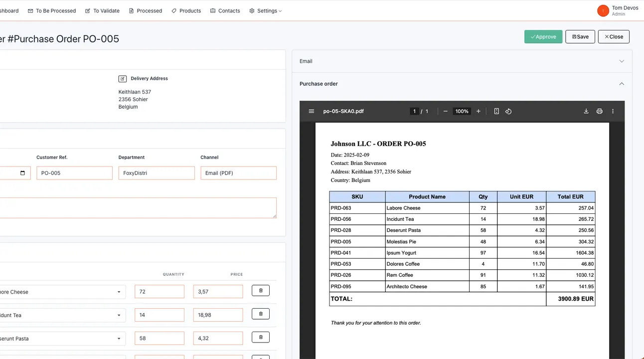Image resolution: width=644 pixels, height=359 pixels.
Task: Open the Settings dropdown menu
Action: (266, 10)
